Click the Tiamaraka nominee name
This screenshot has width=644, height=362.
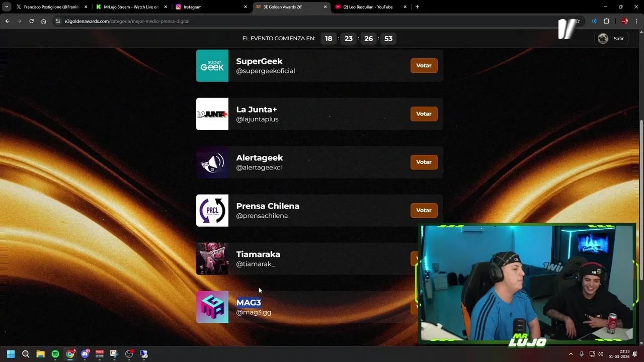point(258,254)
